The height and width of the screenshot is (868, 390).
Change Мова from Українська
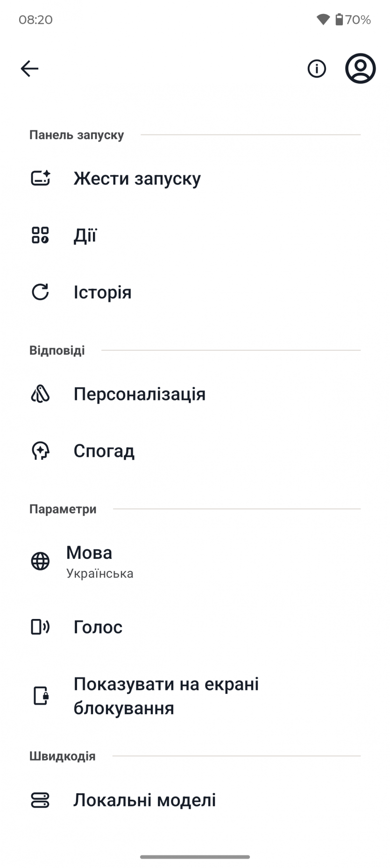click(x=100, y=561)
